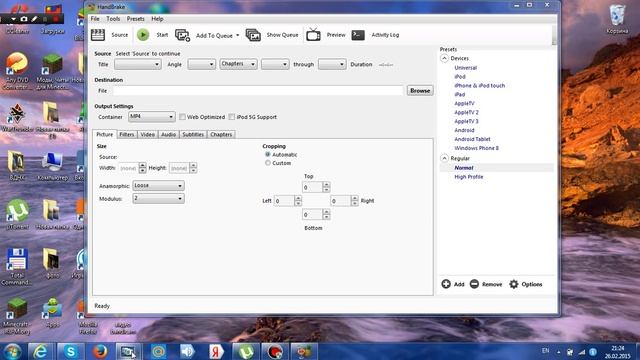Viewport: 640px width, 360px height.
Task: Switch to the Chapters tab
Action: 221,134
